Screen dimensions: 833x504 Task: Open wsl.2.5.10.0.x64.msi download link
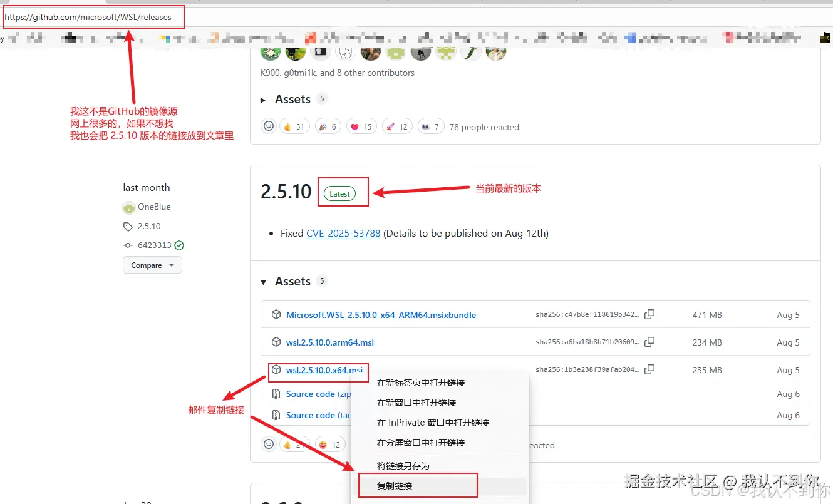coord(324,370)
